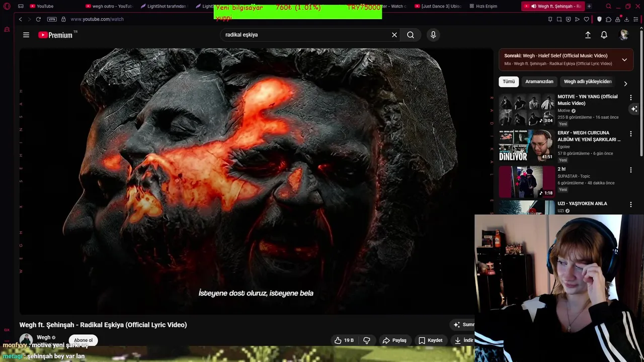
Task: Click the pinboard pin icon in toolbar
Action: coord(550,19)
